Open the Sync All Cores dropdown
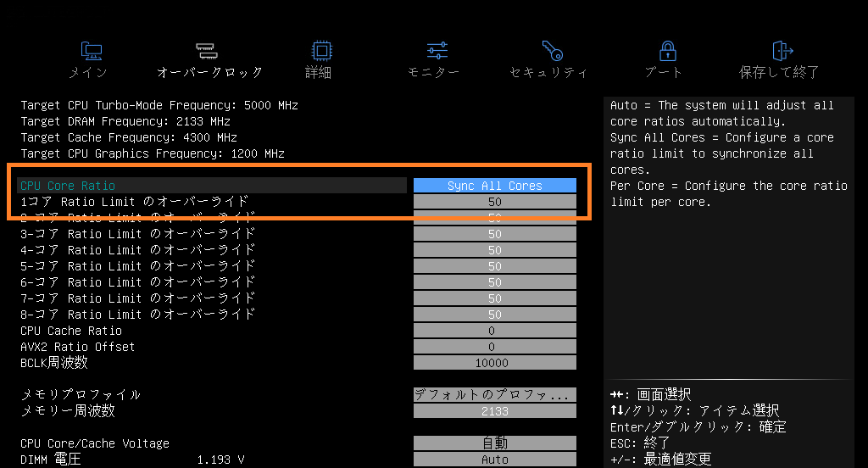The height and width of the screenshot is (468, 868). tap(495, 186)
